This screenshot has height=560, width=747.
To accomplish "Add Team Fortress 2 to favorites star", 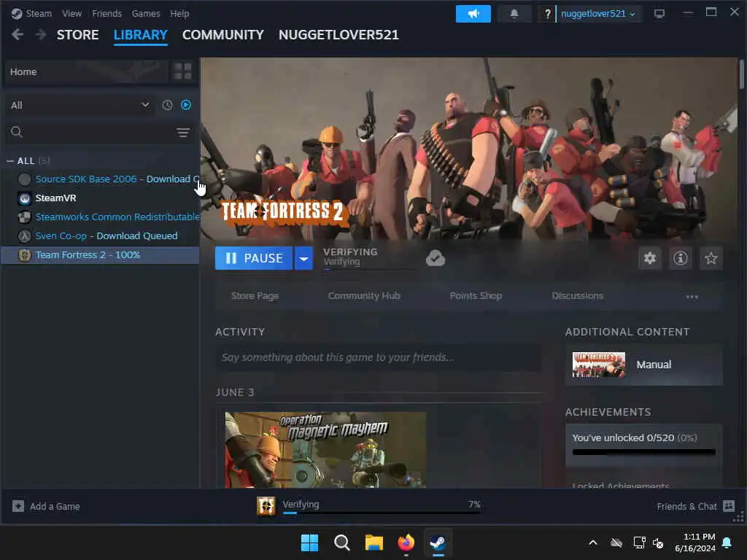I will [711, 258].
